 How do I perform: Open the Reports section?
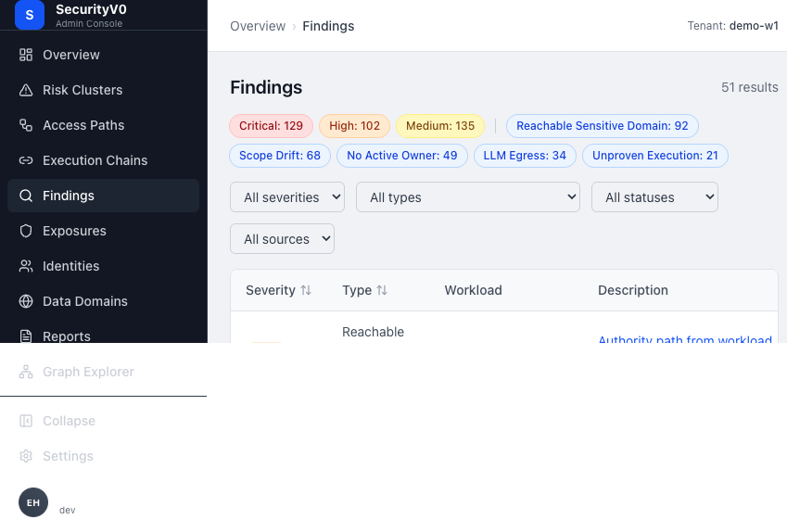pyautogui.click(x=104, y=334)
